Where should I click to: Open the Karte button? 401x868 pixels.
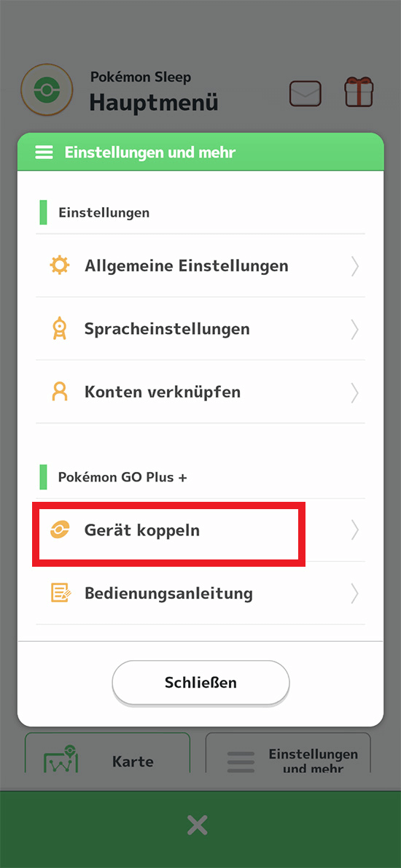coord(107,754)
